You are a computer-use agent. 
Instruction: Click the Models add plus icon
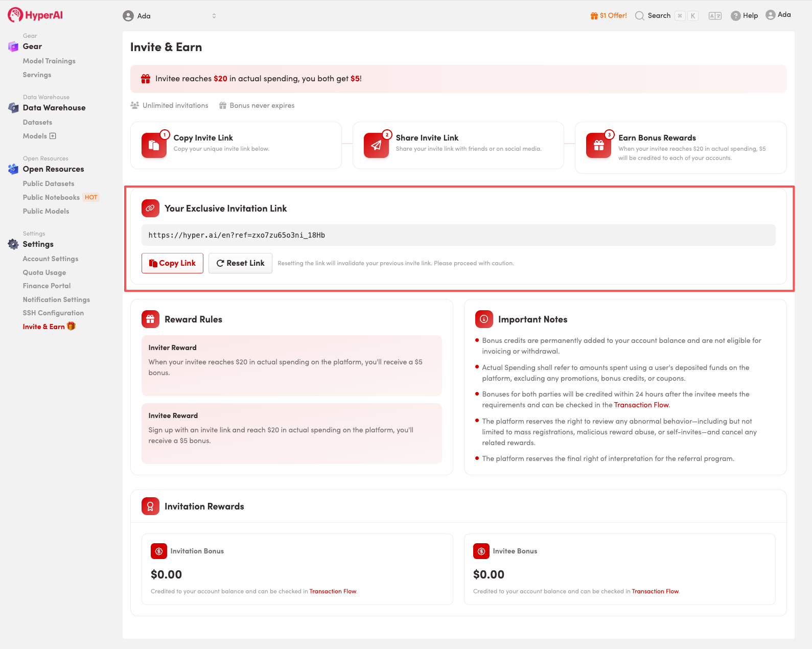(x=53, y=136)
